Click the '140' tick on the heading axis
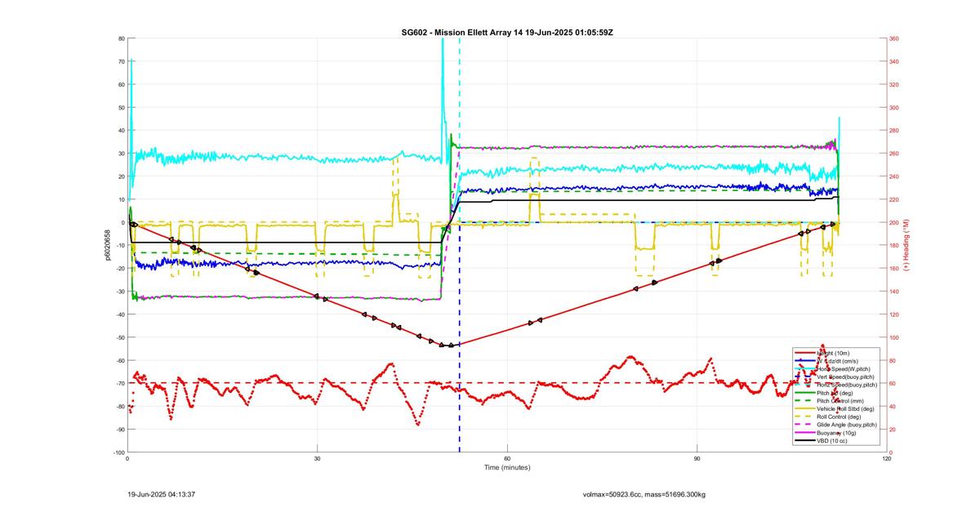This screenshot has width=980, height=508. (894, 292)
